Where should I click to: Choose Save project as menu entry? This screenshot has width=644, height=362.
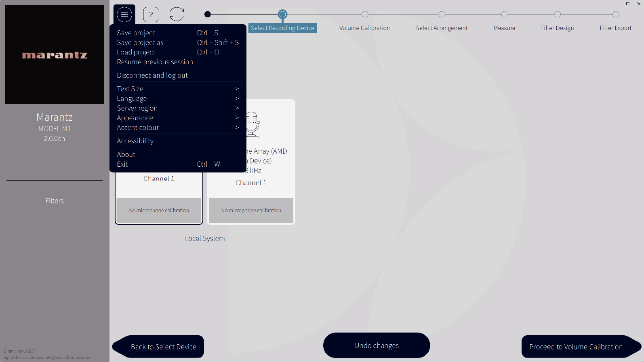[x=178, y=42]
